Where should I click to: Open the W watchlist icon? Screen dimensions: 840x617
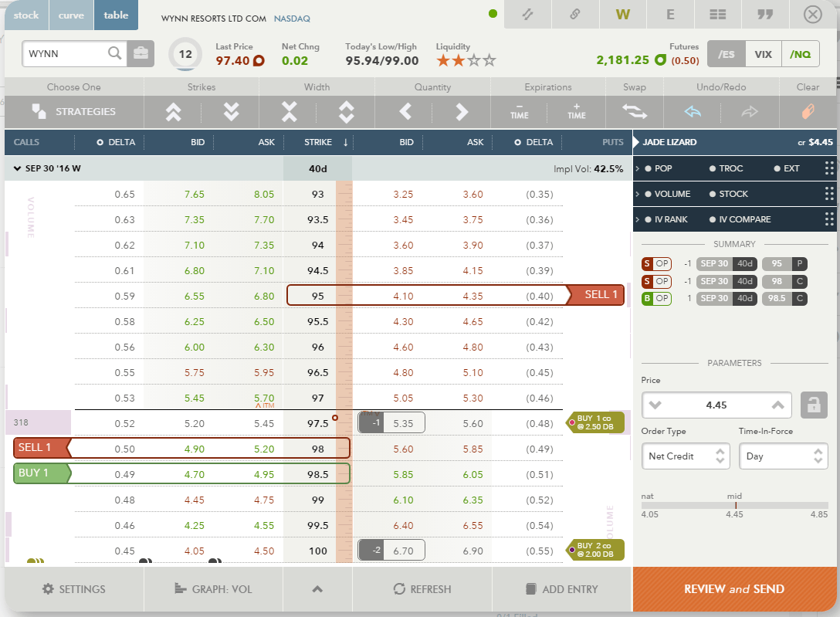[622, 14]
